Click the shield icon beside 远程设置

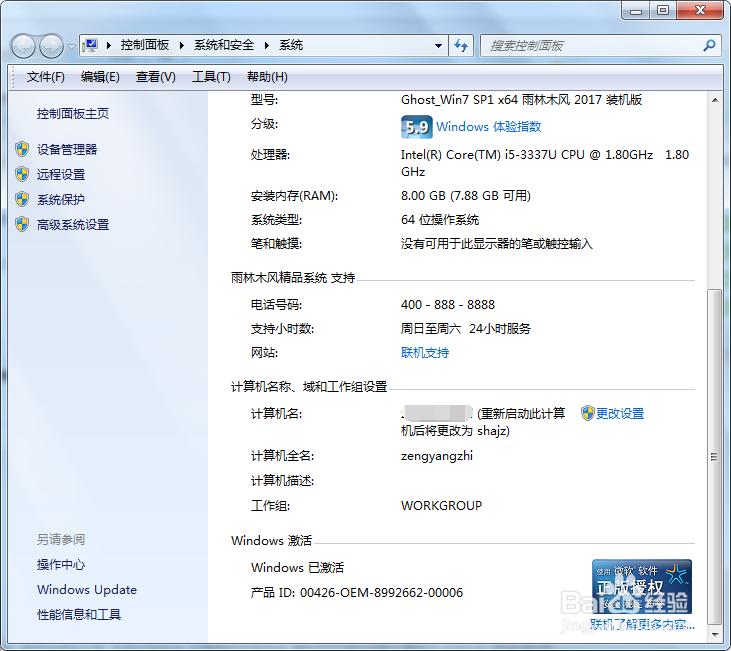[22, 174]
